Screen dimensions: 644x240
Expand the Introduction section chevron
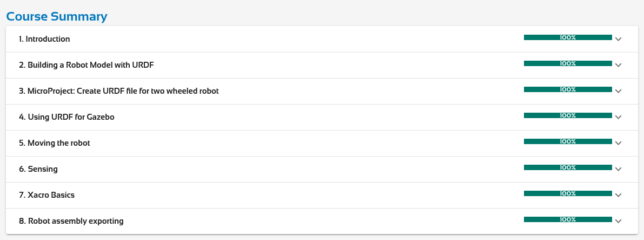619,39
